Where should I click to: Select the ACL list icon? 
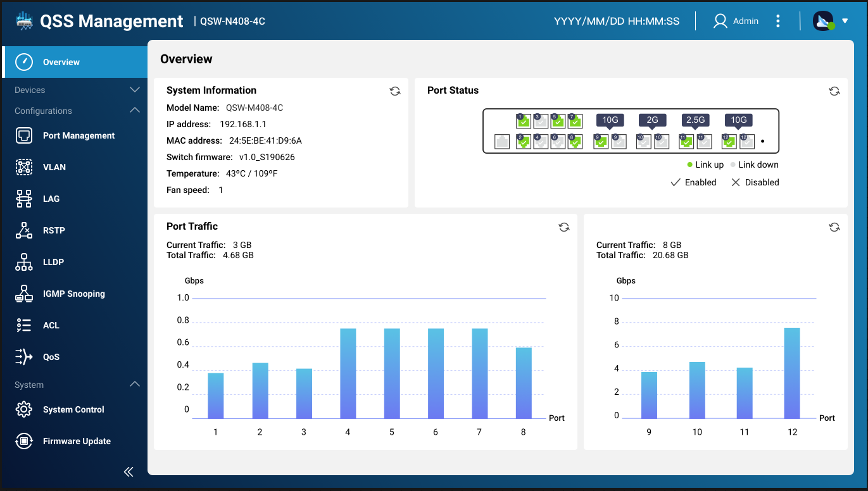pos(23,325)
